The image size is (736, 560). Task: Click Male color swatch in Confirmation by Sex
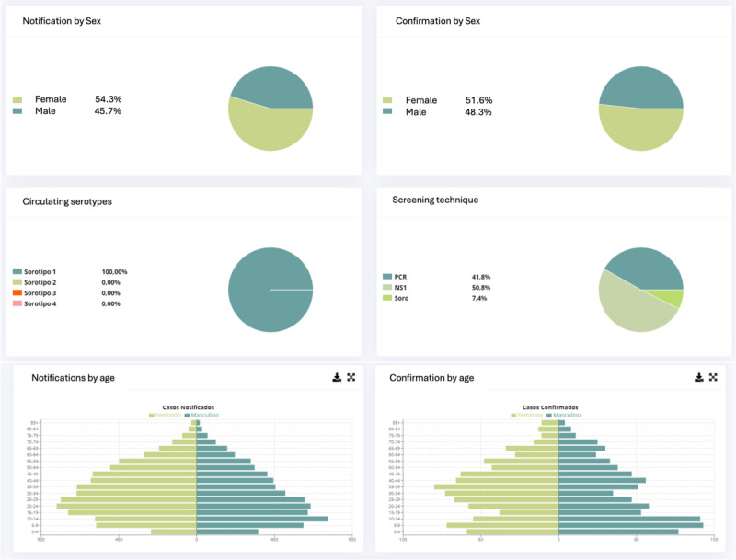[x=387, y=111]
